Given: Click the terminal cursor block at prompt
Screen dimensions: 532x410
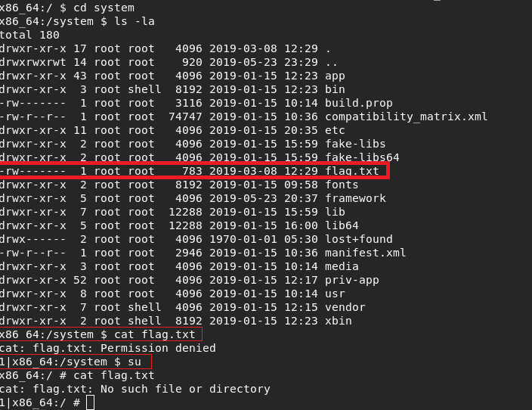Looking at the screenshot, I should [x=90, y=402].
